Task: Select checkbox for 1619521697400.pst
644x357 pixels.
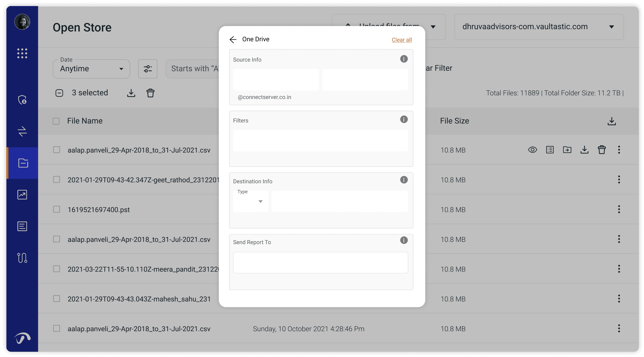Action: tap(57, 209)
